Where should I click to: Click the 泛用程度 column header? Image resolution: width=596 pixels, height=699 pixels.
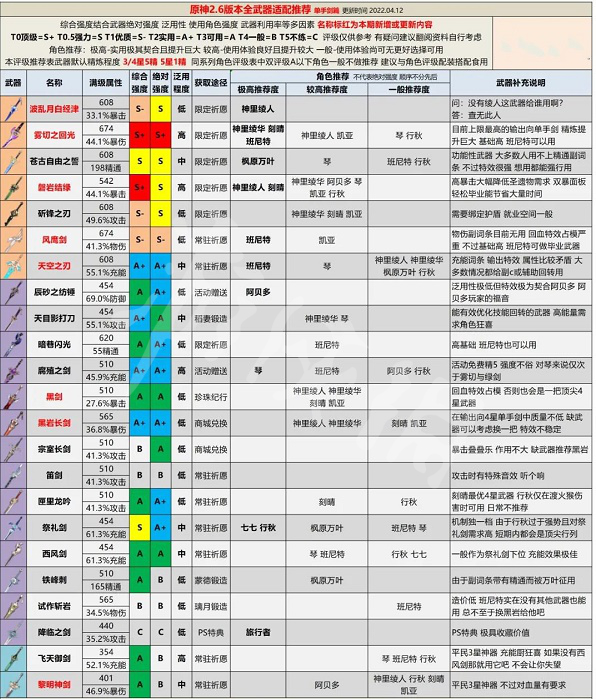pyautogui.click(x=181, y=82)
